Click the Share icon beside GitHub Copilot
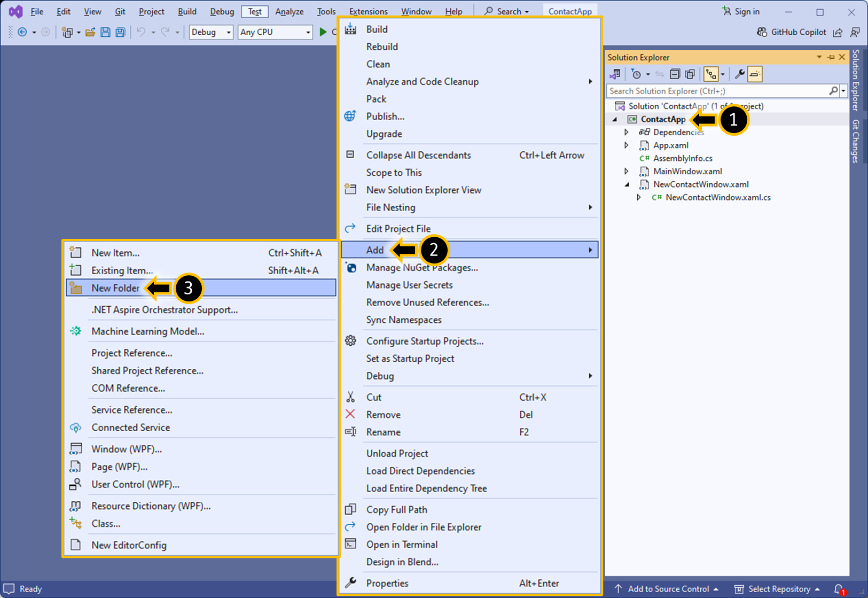The width and height of the screenshot is (868, 598). point(838,33)
